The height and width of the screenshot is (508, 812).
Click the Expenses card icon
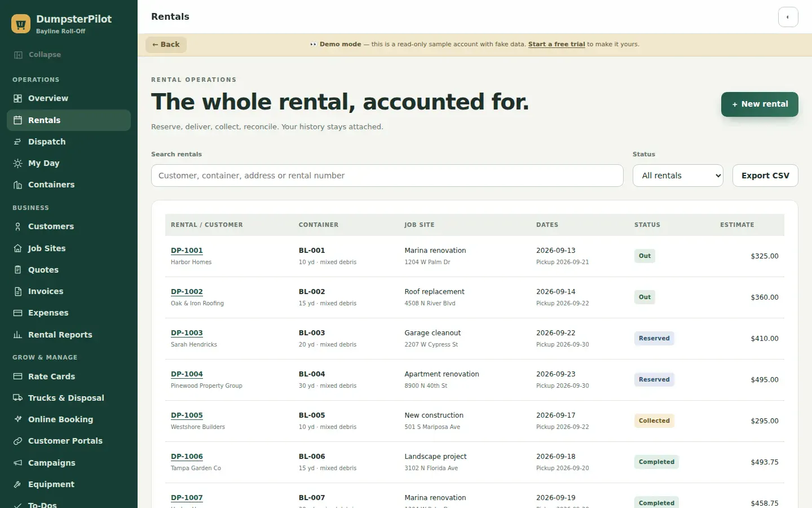coord(18,313)
